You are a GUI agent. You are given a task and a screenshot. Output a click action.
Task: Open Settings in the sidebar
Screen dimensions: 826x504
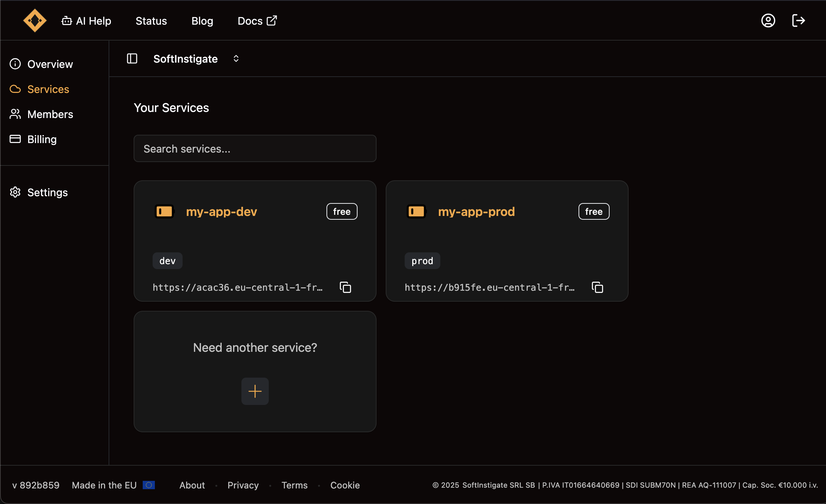[x=39, y=192]
